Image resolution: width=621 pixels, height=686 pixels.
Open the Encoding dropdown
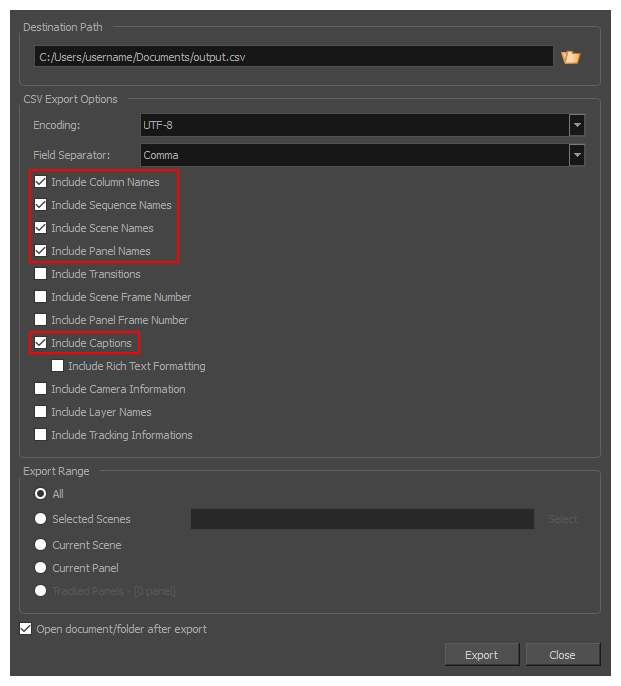[x=576, y=125]
